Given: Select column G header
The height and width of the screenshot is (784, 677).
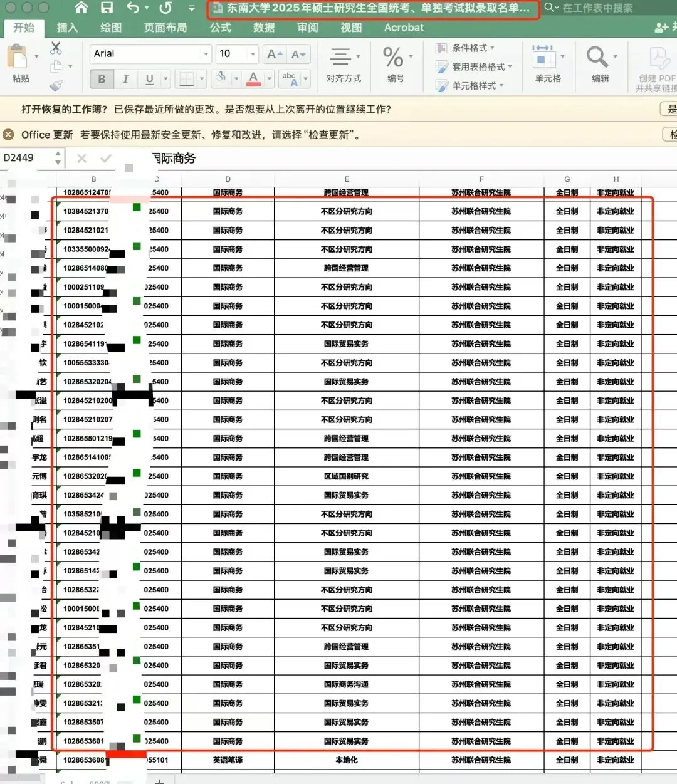Looking at the screenshot, I should [x=567, y=179].
